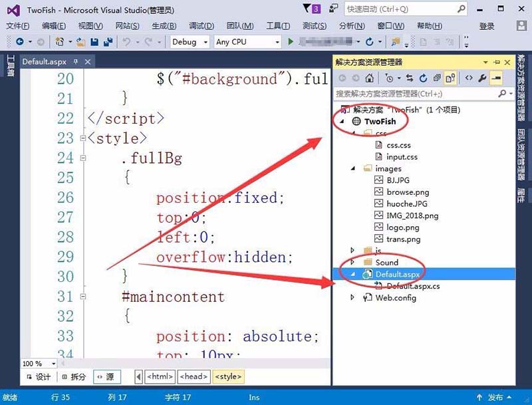Click the <style> breadcrumb tag
Viewport: 532px width, 405px height.
click(x=228, y=376)
